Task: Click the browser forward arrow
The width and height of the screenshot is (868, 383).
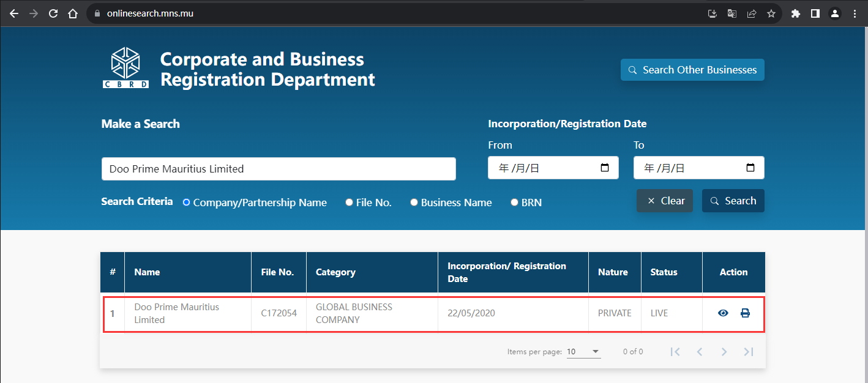Action: 34,13
